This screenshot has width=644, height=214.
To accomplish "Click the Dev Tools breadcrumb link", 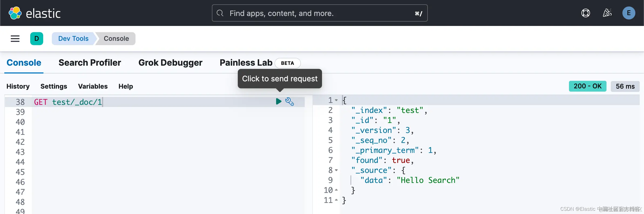I will [73, 39].
